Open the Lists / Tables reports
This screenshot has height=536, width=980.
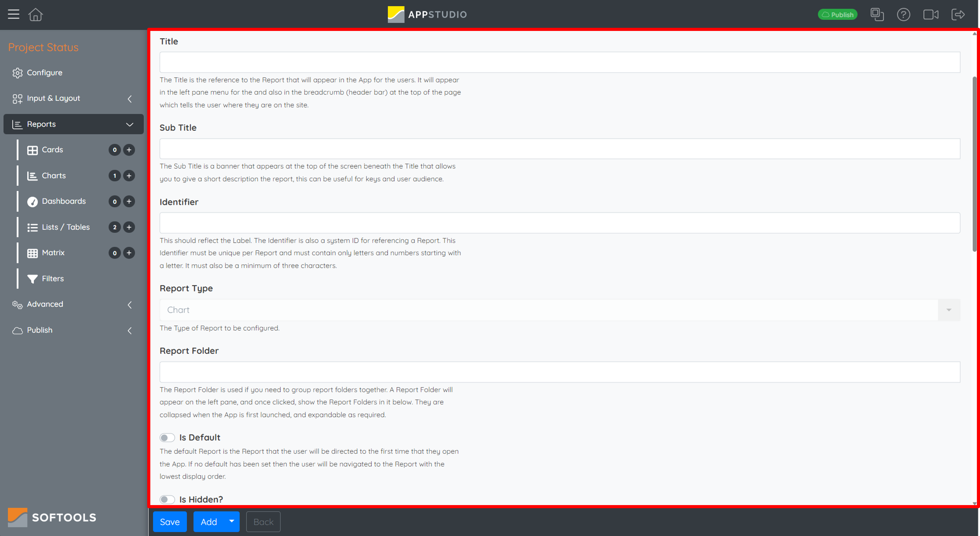[65, 227]
